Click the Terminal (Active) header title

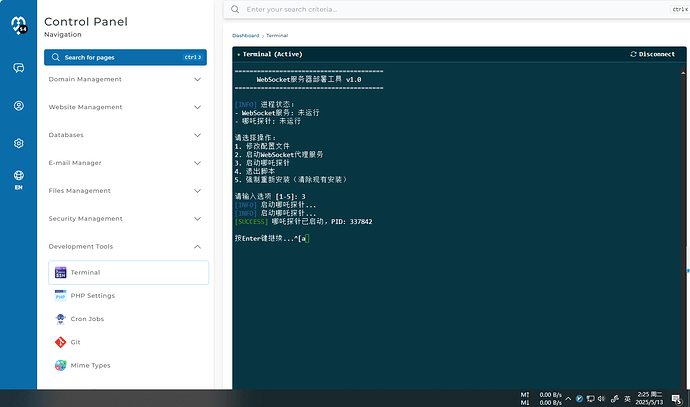272,54
